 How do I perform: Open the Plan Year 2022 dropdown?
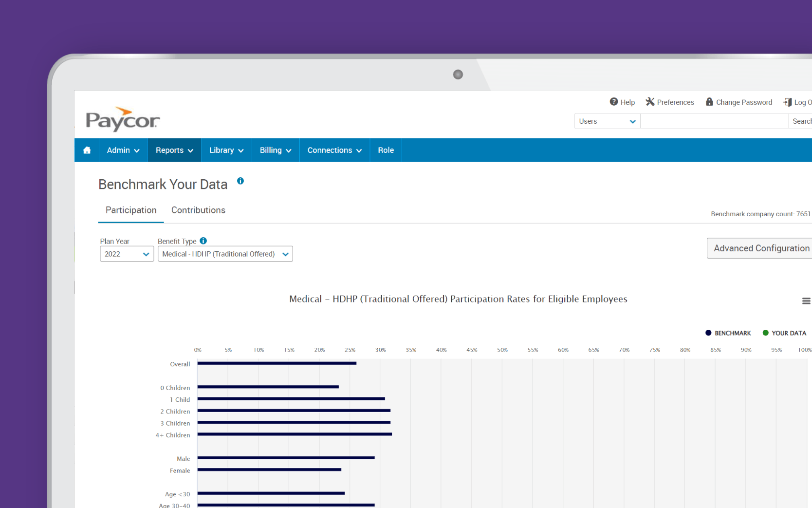tap(127, 254)
